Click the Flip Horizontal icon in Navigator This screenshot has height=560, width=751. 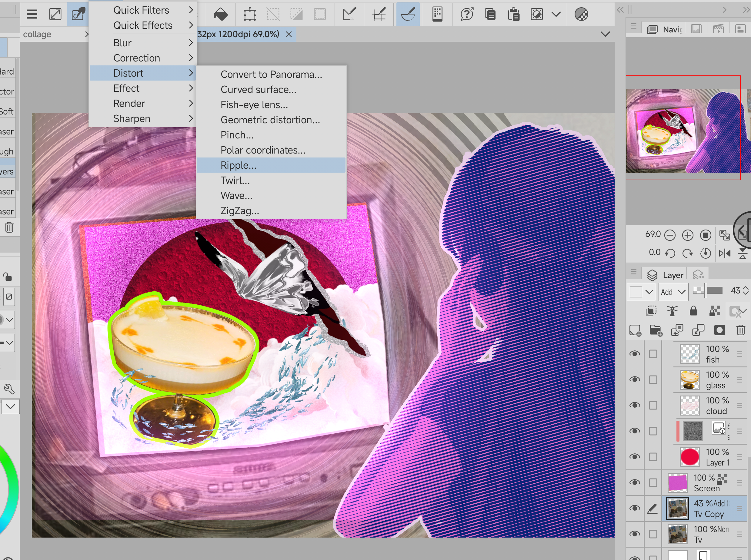tap(725, 253)
